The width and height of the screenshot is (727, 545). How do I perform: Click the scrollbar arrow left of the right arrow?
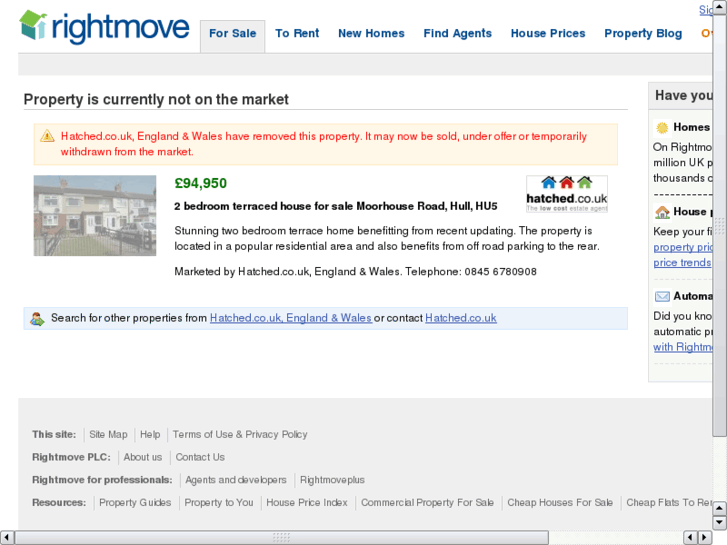691,538
